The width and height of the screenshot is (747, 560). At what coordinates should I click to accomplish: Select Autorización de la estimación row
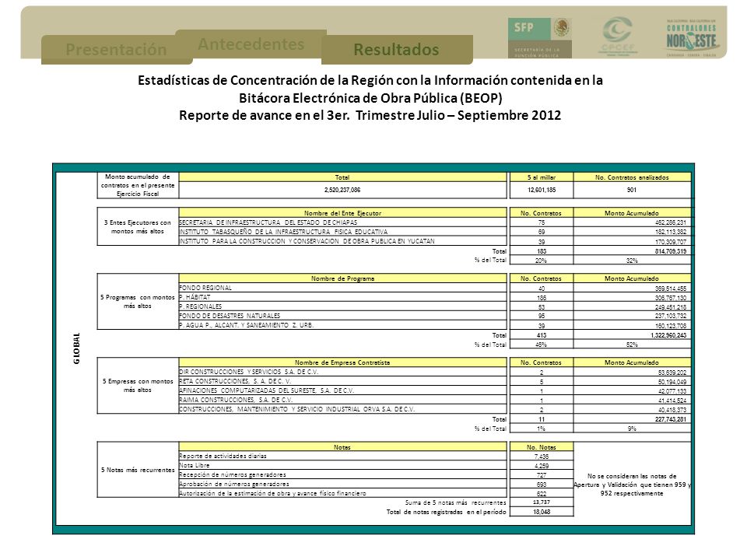342,493
